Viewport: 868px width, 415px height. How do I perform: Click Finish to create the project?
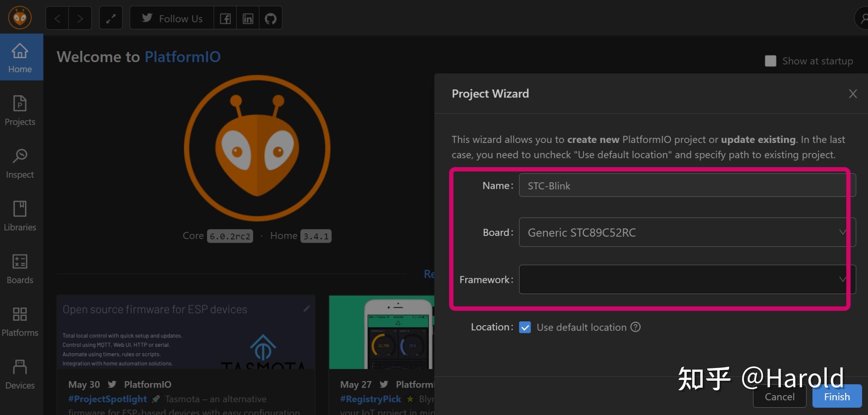(836, 396)
